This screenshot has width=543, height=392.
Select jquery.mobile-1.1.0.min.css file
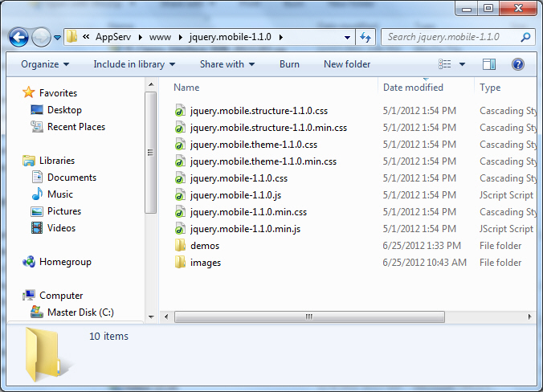click(248, 212)
